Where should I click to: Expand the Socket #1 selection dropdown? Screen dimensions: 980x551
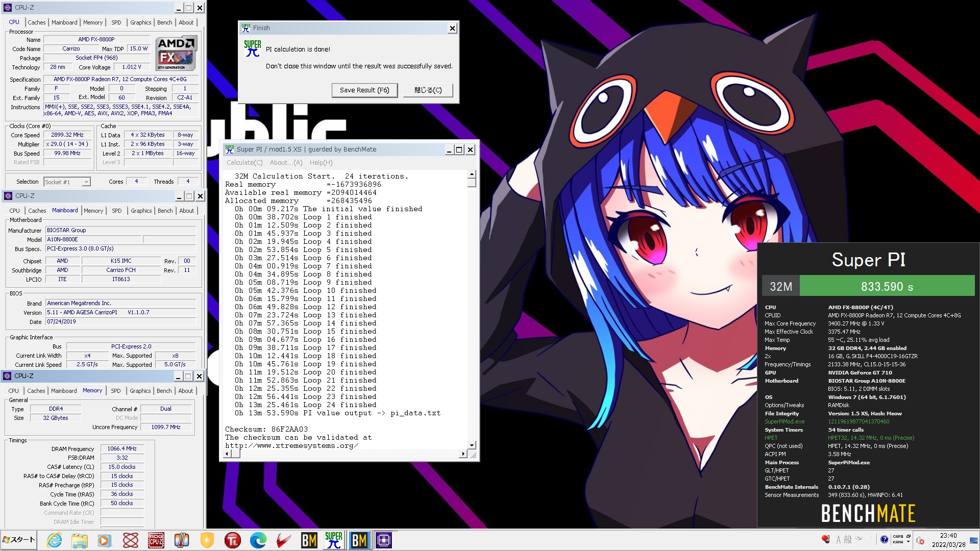point(86,182)
